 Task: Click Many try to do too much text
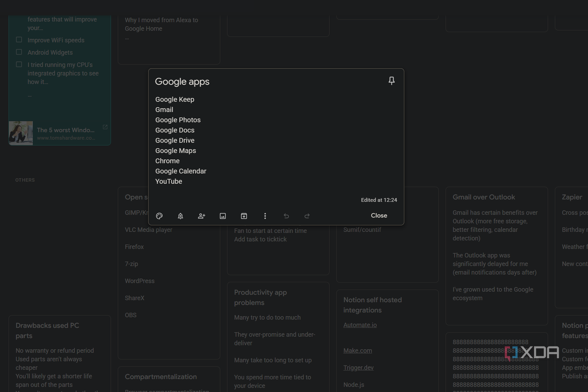coord(268,318)
